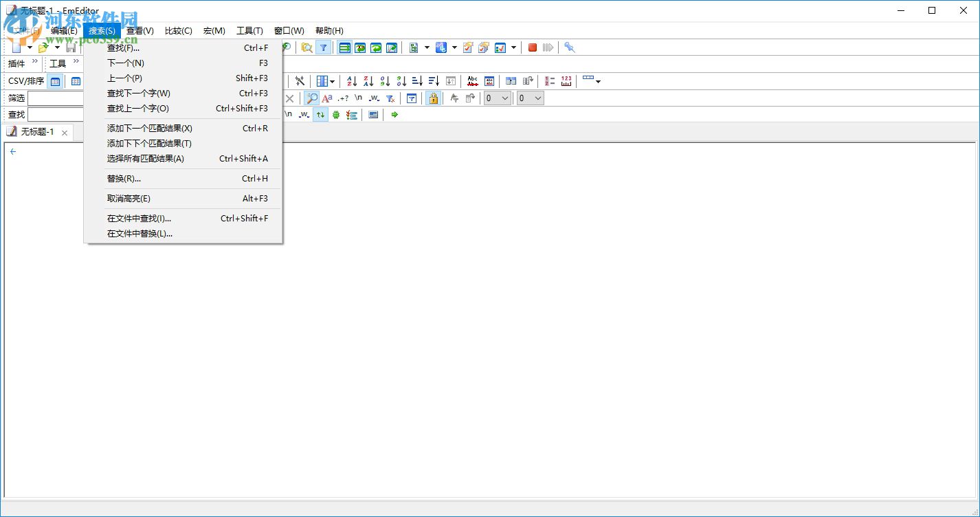Click the strikethrough Abc delete duplicates icon
This screenshot has height=517, width=980.
point(473,81)
